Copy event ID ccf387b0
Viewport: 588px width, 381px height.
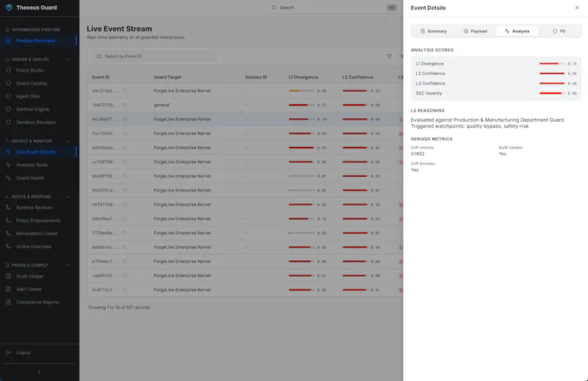125,162
